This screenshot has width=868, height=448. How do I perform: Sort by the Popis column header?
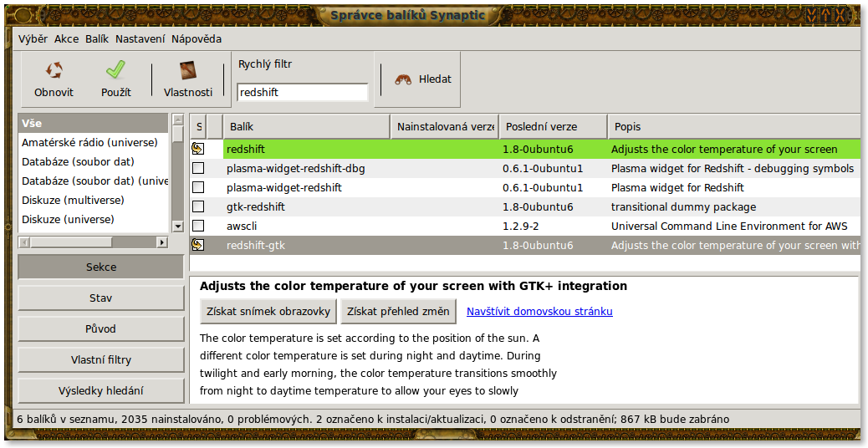click(735, 127)
